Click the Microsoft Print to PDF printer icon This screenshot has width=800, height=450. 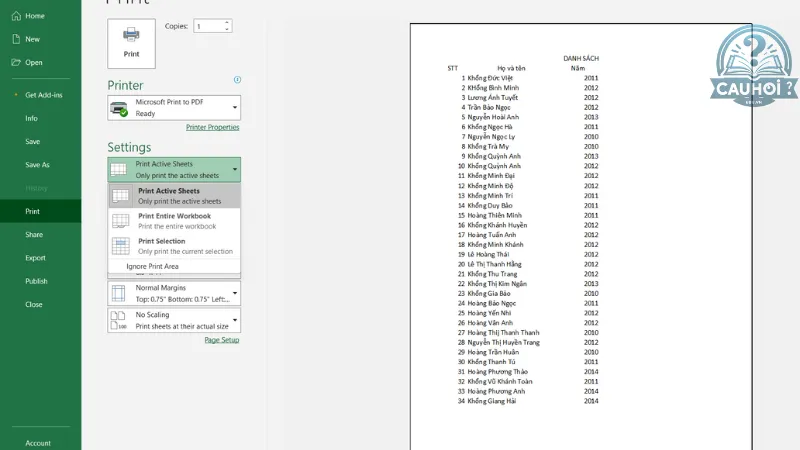(x=119, y=108)
